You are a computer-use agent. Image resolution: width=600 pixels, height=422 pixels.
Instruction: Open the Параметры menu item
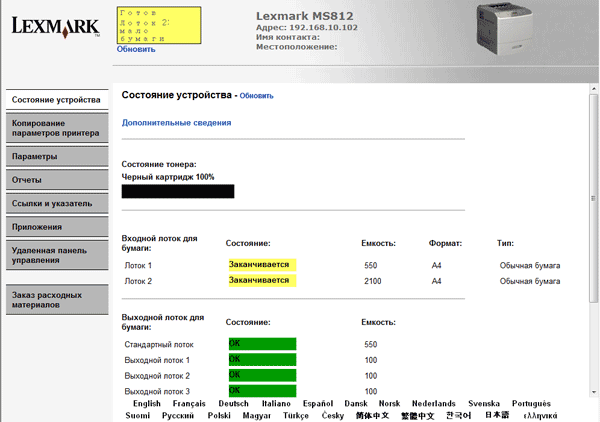(57, 156)
